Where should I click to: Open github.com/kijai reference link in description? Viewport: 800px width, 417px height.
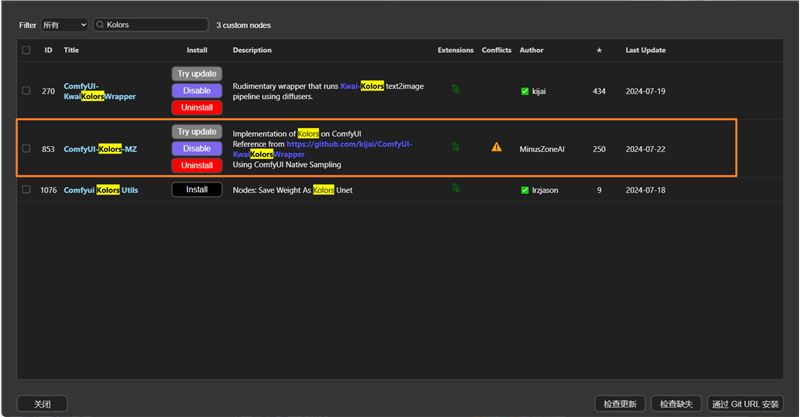(322, 149)
